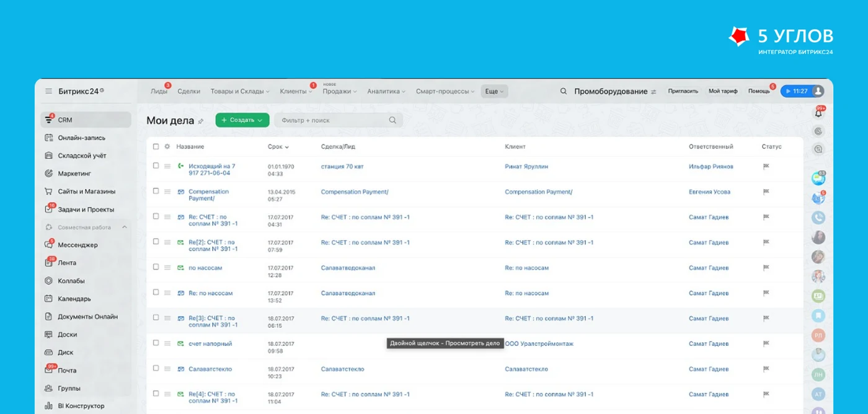Check the box for 'Исходящий на 7 917' row

click(x=156, y=165)
